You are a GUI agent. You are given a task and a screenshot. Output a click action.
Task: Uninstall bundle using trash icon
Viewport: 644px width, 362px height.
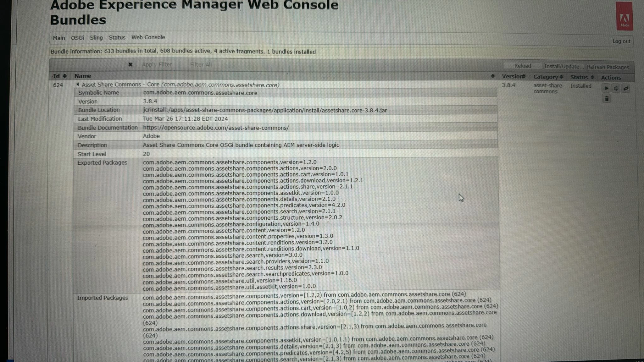pyautogui.click(x=606, y=99)
